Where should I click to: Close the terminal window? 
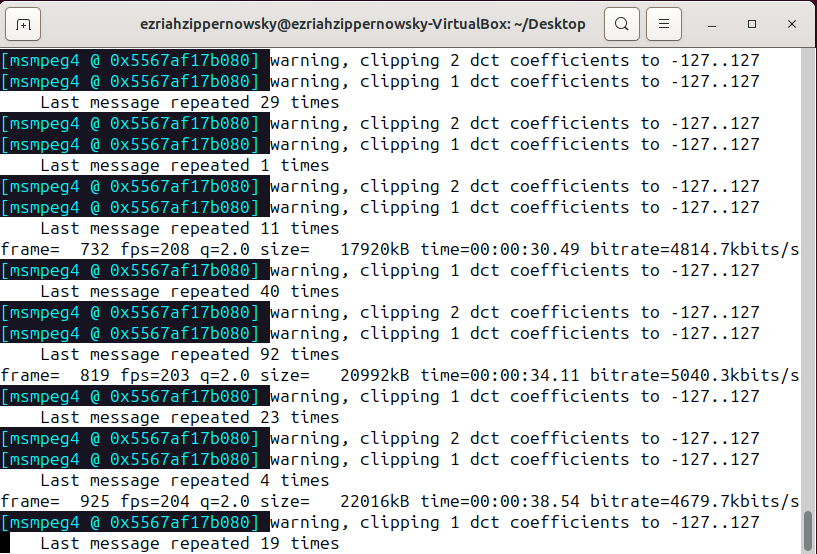(x=792, y=24)
